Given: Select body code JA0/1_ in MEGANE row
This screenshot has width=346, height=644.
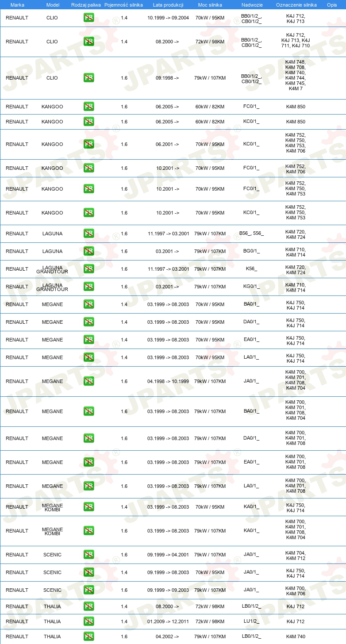Looking at the screenshot, I should 251,381.
